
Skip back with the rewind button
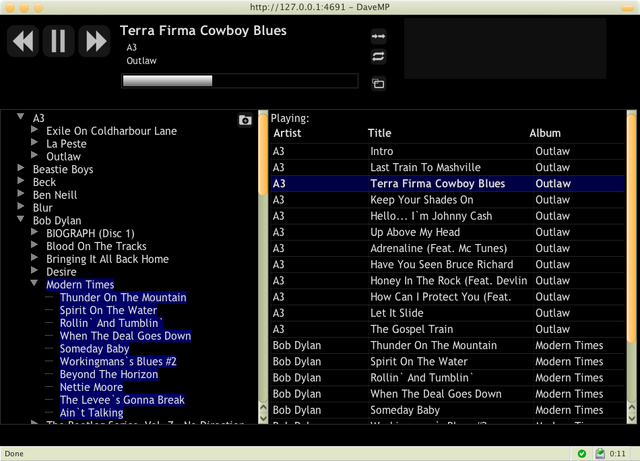coord(23,41)
